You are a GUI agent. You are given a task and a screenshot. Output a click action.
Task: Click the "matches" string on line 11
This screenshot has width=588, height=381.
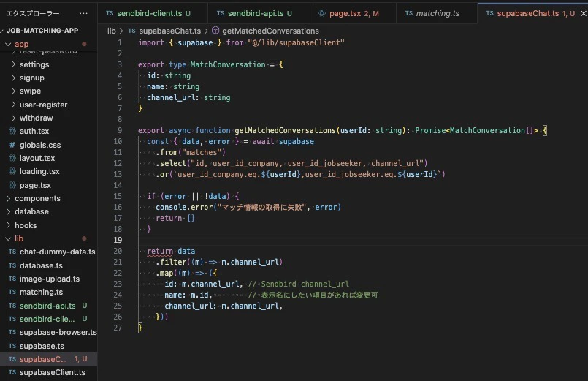202,152
